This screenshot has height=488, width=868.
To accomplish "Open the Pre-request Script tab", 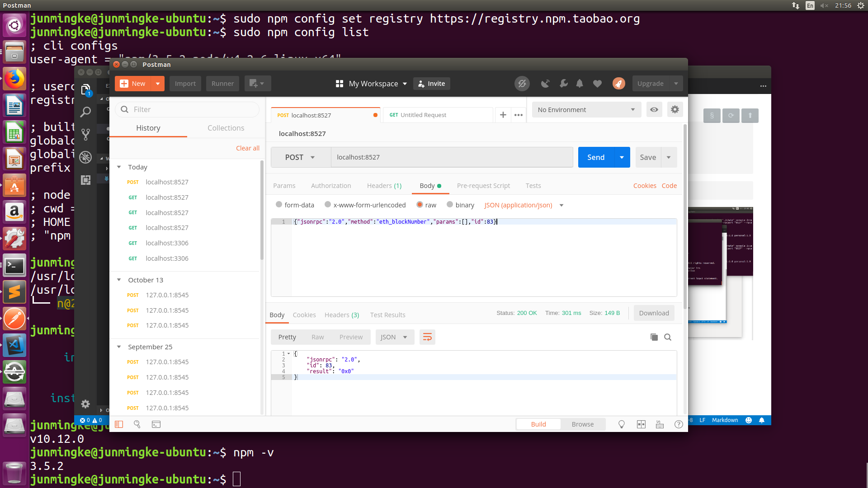I will point(483,186).
